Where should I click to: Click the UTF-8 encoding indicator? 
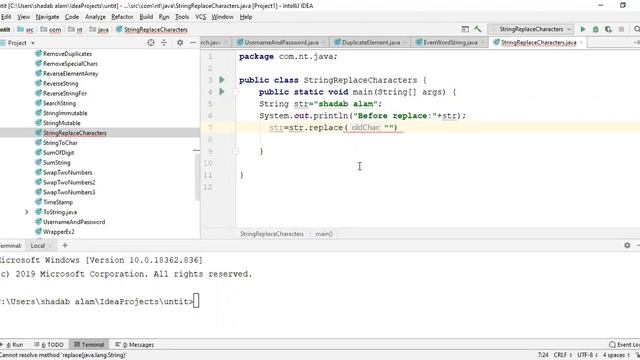click(587, 355)
